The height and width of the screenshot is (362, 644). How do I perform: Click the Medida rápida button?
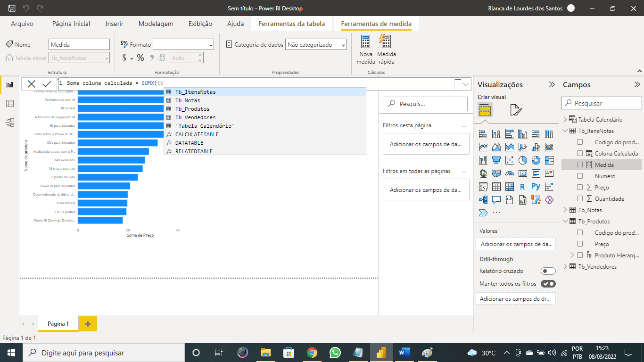387,50
